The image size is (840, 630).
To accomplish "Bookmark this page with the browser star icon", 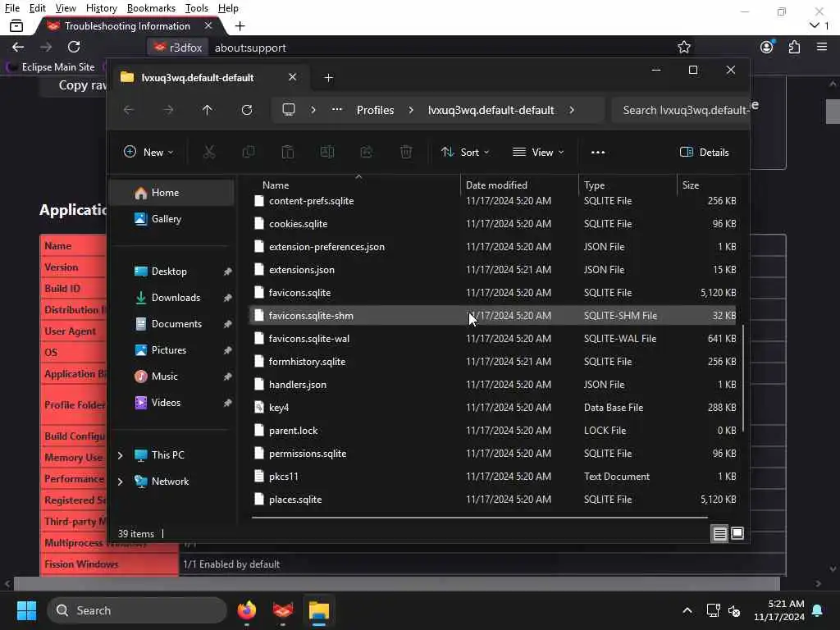I will (683, 47).
